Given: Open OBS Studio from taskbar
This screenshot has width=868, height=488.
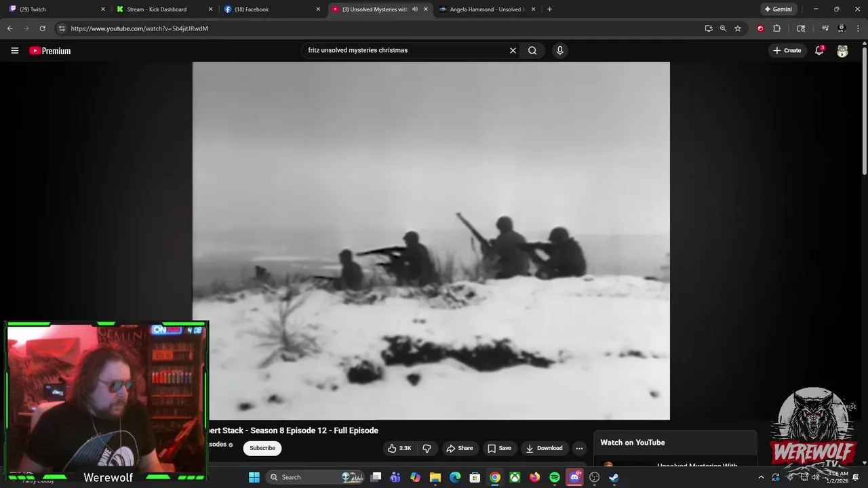Looking at the screenshot, I should click(594, 477).
